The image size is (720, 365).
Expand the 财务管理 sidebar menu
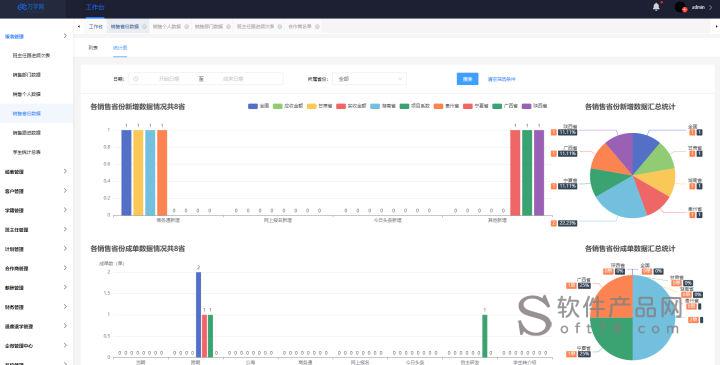[x=36, y=307]
